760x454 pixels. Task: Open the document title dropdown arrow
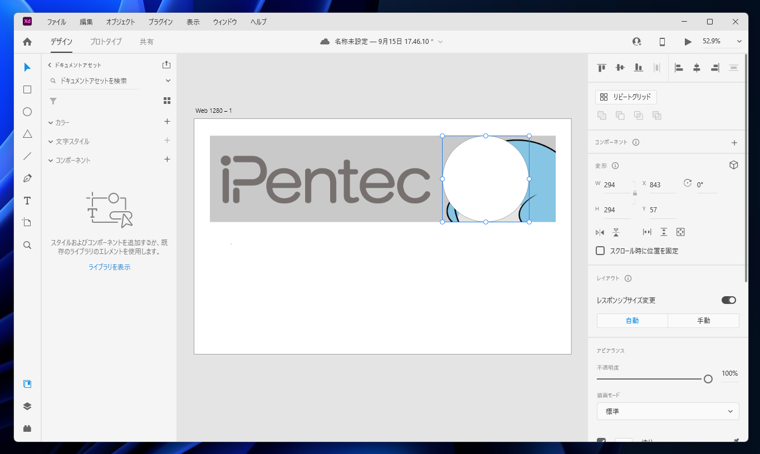pyautogui.click(x=440, y=42)
